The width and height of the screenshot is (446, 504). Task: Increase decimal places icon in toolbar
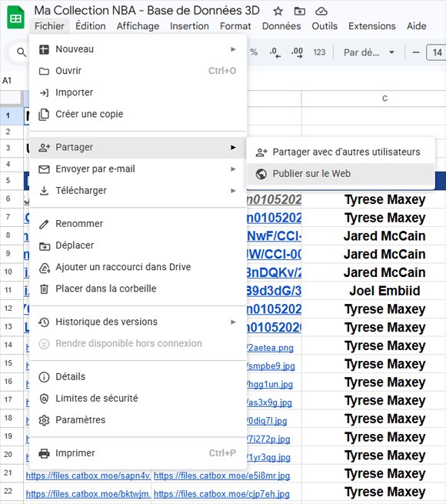point(297,52)
